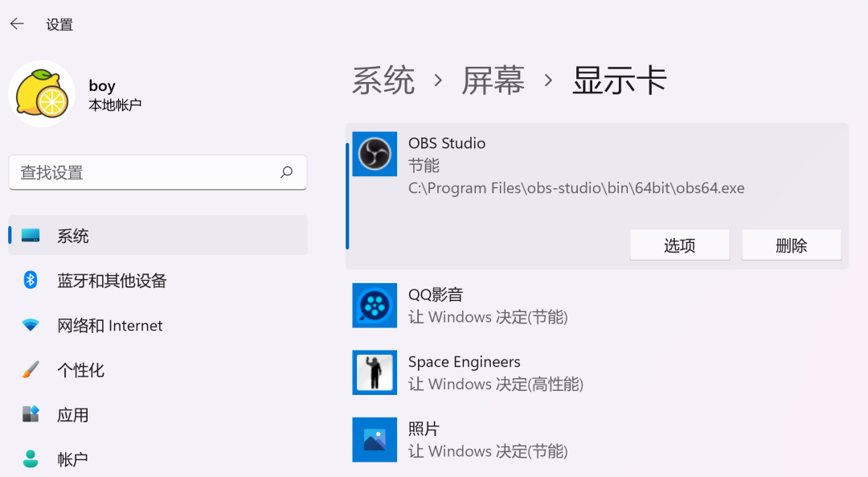The height and width of the screenshot is (477, 868).
Task: Go to 系统 breadcrumb
Action: pyautogui.click(x=383, y=80)
